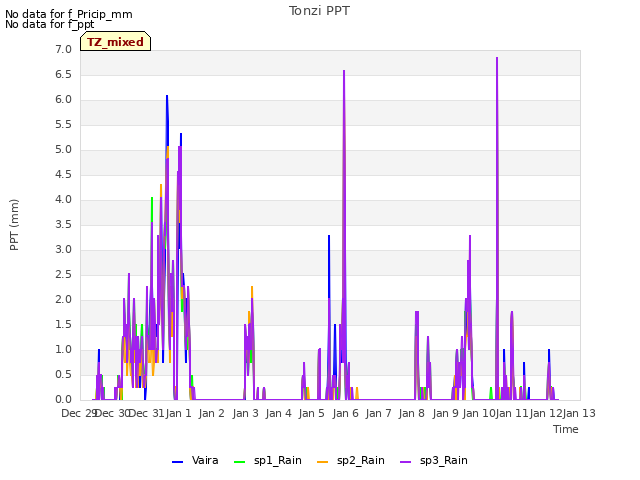This screenshot has width=640, height=480.
Task: Click the Time x-axis label
Action: point(566,429)
